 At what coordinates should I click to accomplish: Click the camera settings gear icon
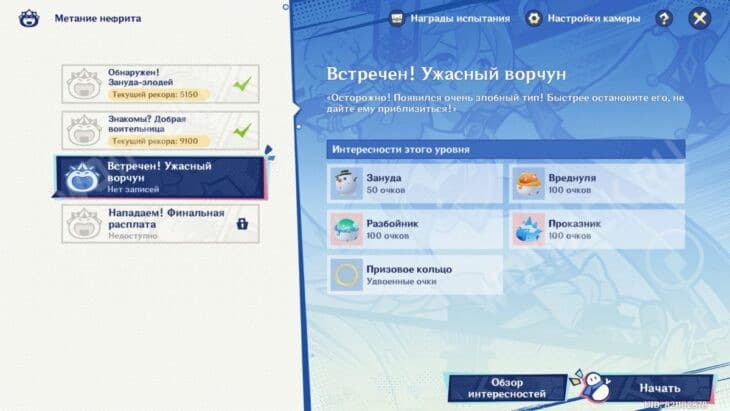[534, 19]
